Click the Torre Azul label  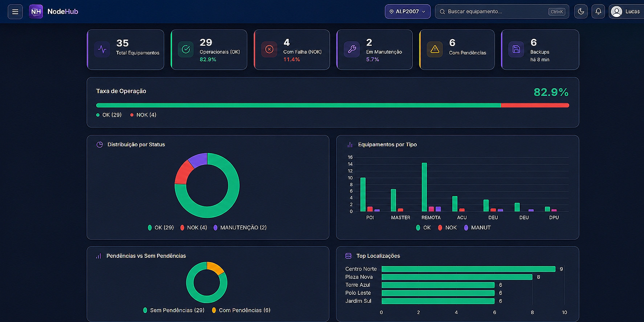click(358, 285)
